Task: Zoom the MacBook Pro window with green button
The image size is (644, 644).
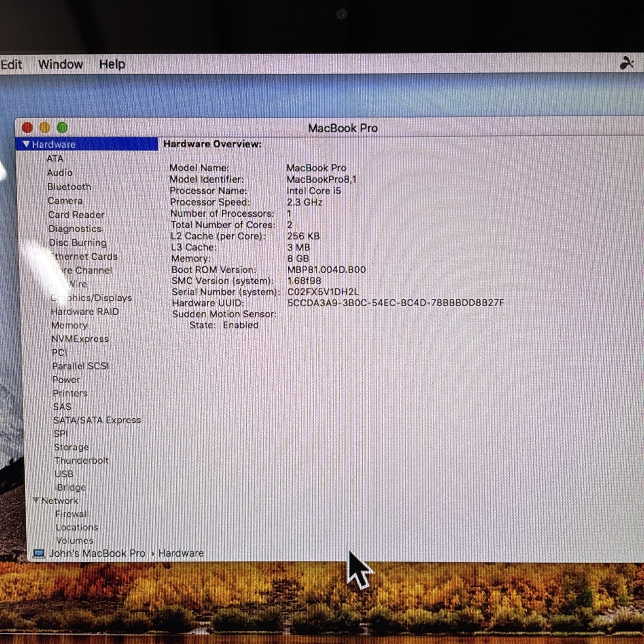Action: pos(62,128)
